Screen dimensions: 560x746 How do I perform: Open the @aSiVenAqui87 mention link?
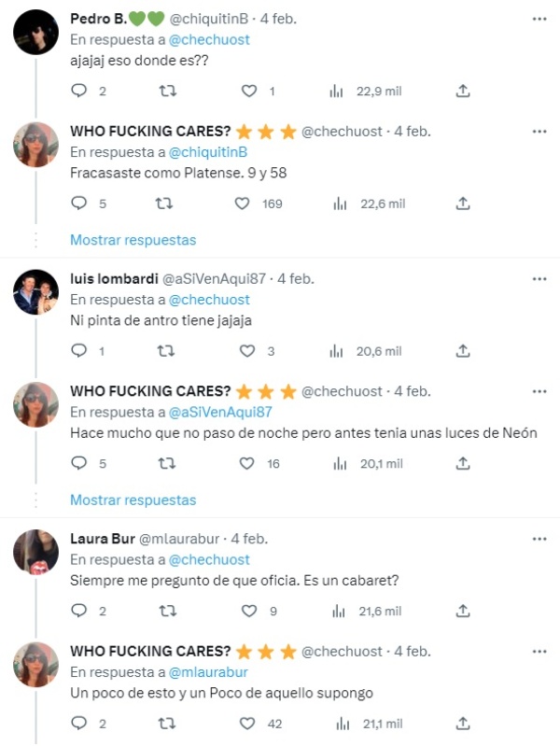click(x=219, y=411)
